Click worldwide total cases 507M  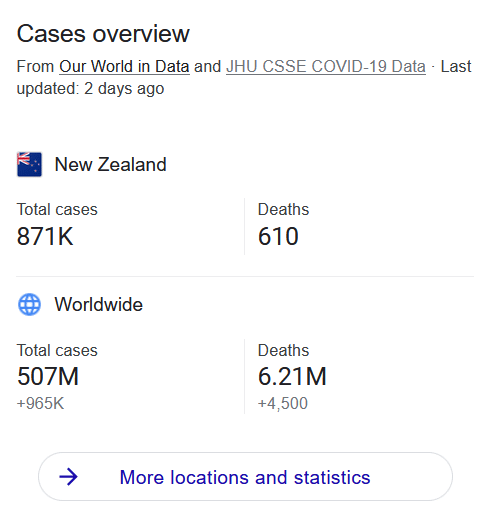point(48,376)
